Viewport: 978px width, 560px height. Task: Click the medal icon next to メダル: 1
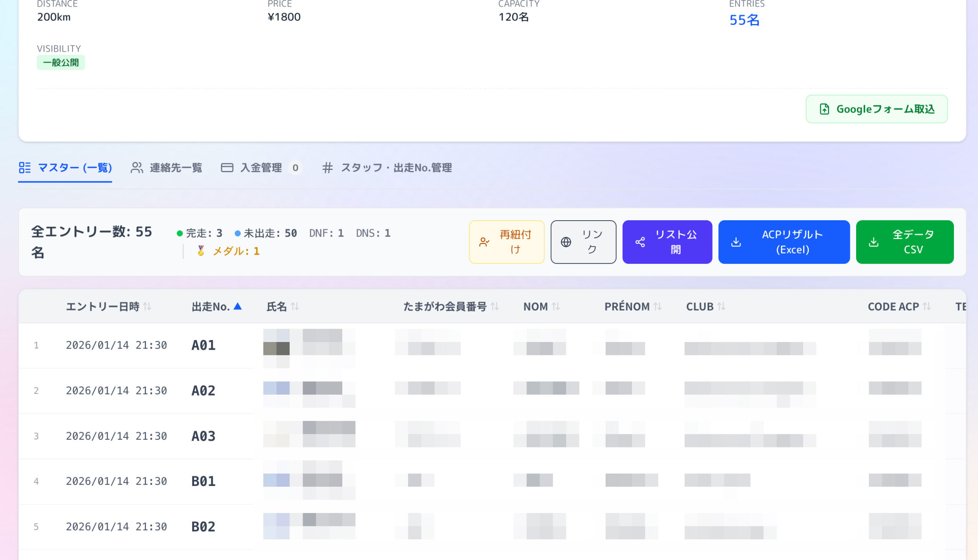pos(201,251)
